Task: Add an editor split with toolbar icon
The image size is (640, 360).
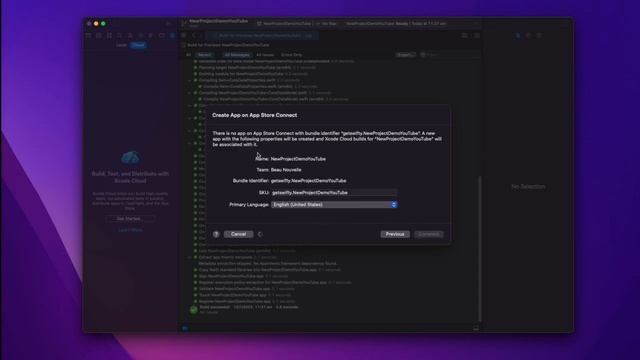Action: [476, 36]
